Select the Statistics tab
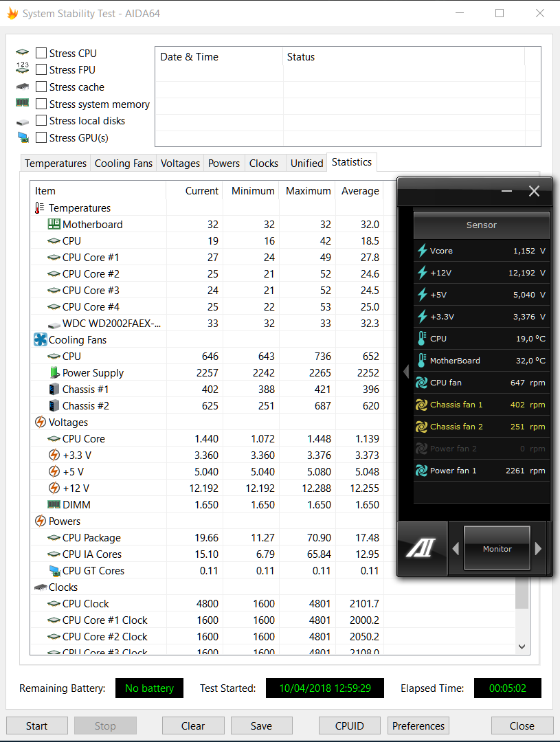 pos(352,162)
